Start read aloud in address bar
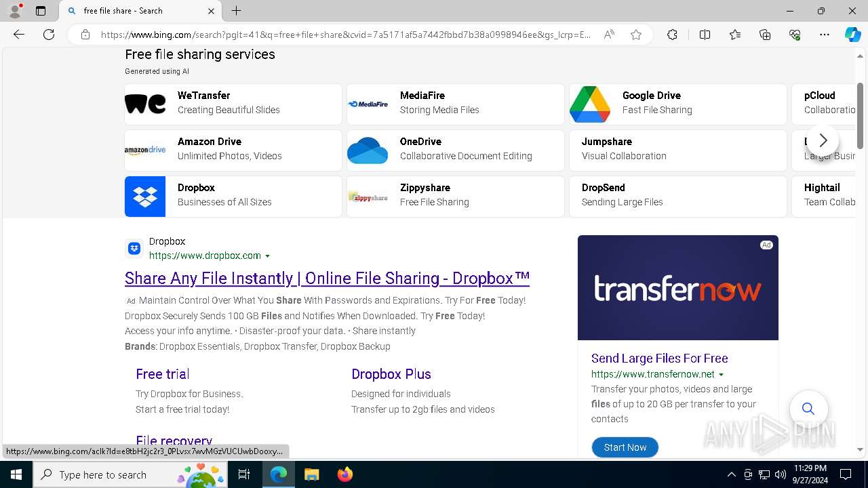 coord(609,35)
